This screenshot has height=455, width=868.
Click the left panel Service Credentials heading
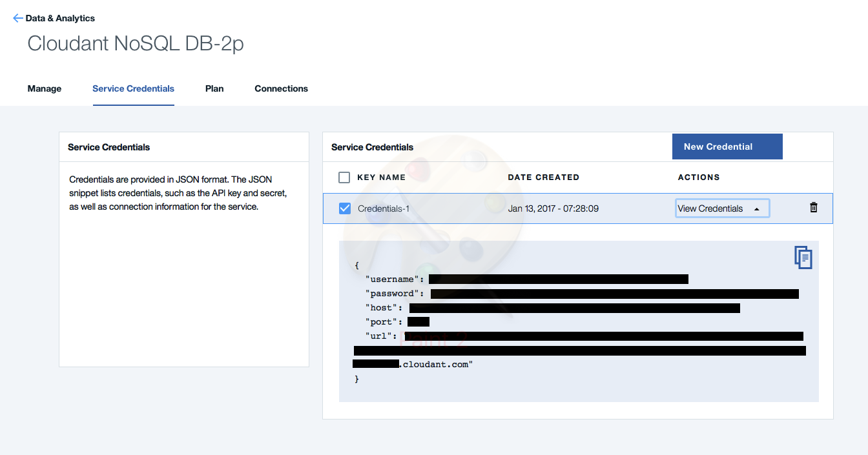point(108,147)
